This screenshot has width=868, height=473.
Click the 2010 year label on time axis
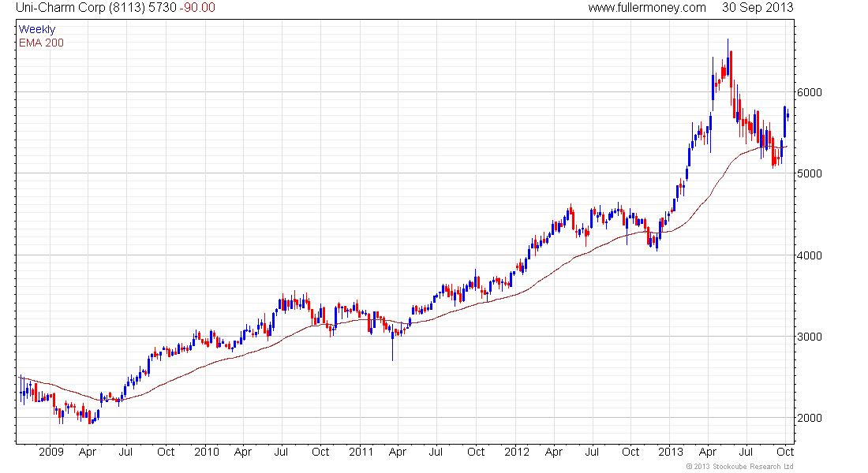(x=207, y=452)
